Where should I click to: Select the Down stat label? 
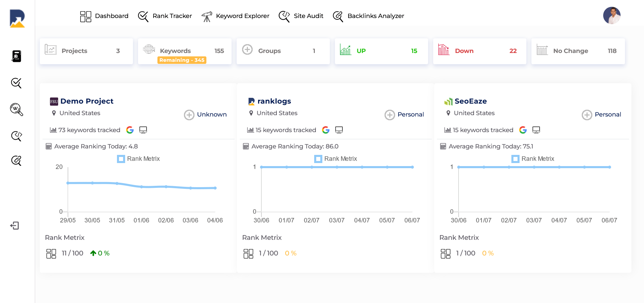pos(464,51)
